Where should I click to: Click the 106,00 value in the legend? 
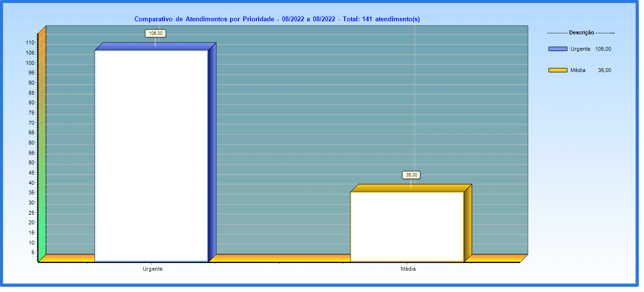603,49
